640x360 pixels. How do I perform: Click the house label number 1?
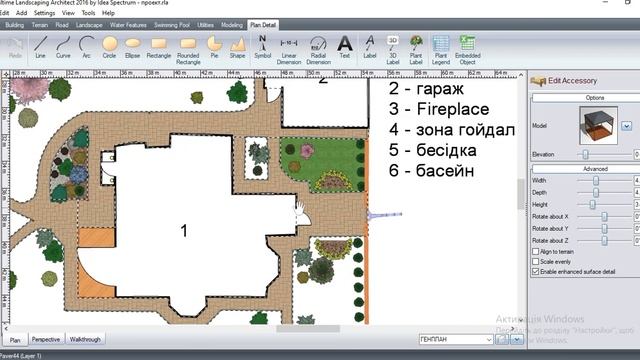184,231
